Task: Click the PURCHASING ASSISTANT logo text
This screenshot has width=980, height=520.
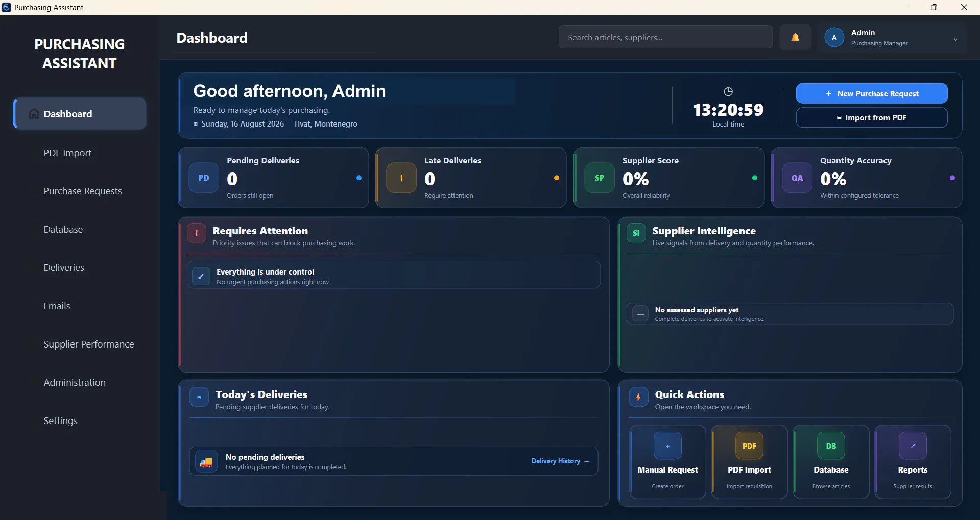Action: click(79, 54)
